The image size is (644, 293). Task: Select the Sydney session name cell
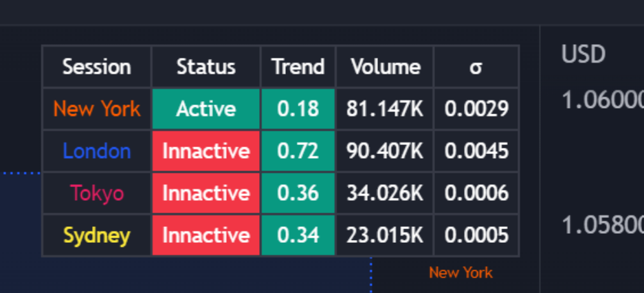pos(96,236)
